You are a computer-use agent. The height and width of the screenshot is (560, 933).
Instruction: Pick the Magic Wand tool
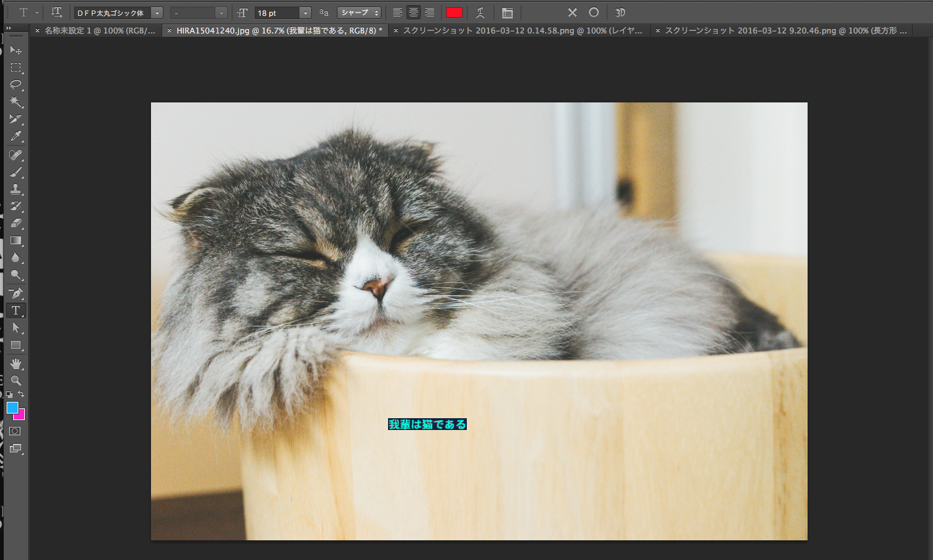click(16, 102)
